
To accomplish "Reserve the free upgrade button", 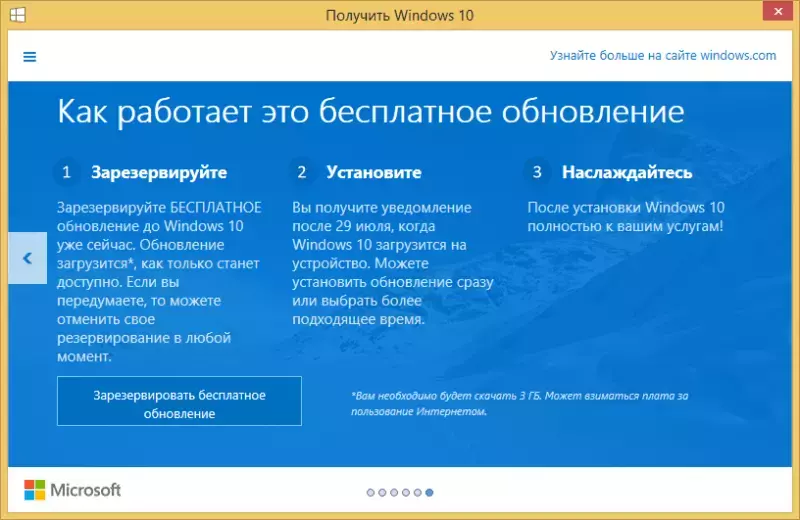I will 179,401.
